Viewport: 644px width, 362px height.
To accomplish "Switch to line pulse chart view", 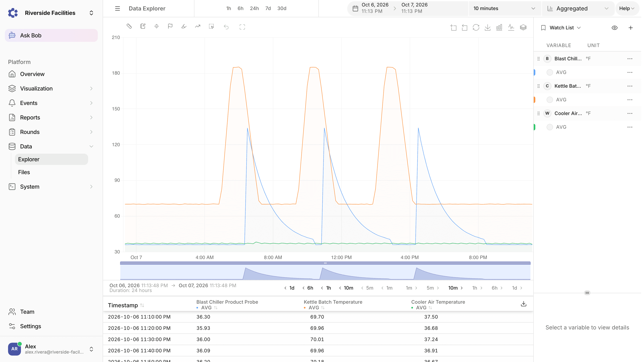I will pos(511,28).
